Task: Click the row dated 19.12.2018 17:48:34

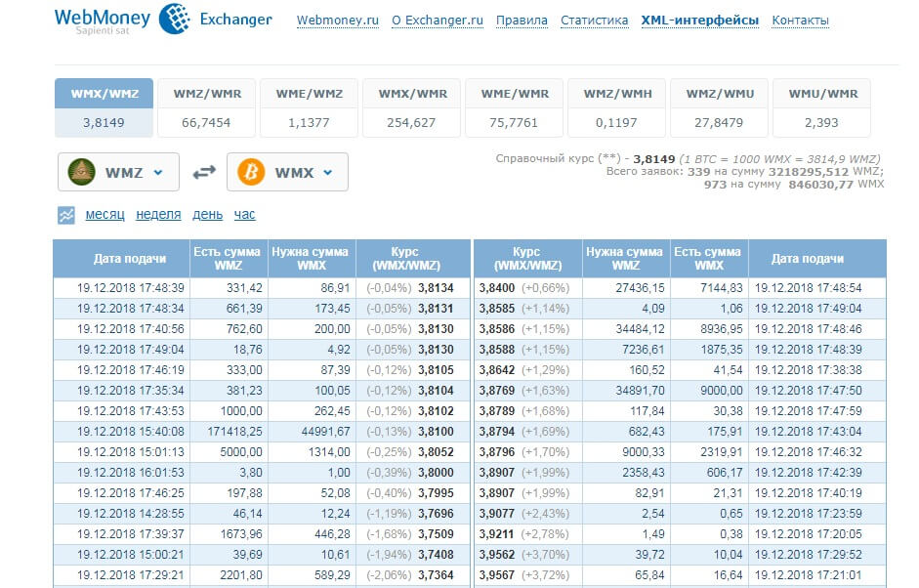Action: [262, 309]
